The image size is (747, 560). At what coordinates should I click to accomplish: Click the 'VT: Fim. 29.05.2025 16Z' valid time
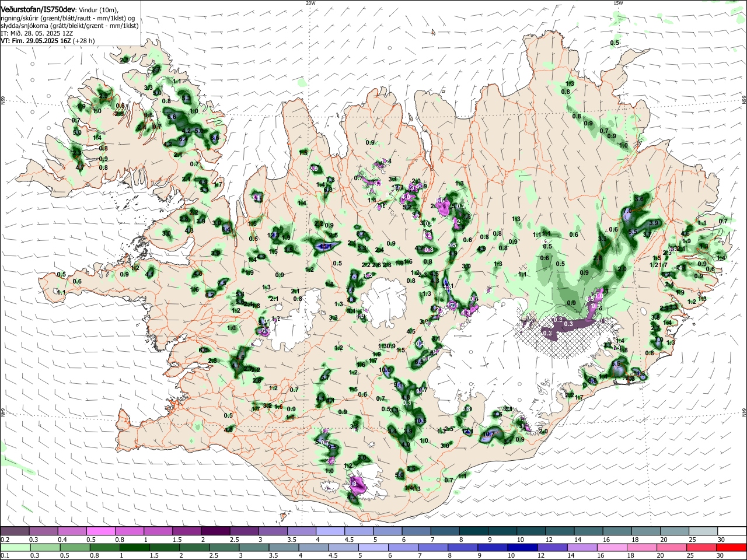pyautogui.click(x=36, y=41)
